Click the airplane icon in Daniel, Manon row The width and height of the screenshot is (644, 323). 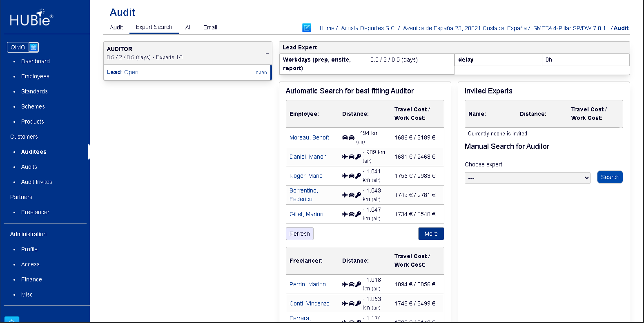tap(345, 157)
